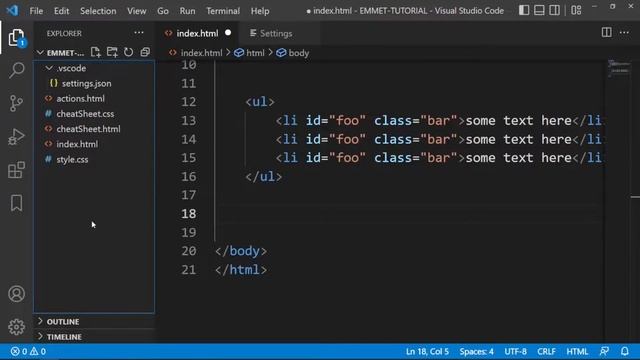Open actions.html in Explorer
This screenshot has height=360, width=640.
click(80, 98)
